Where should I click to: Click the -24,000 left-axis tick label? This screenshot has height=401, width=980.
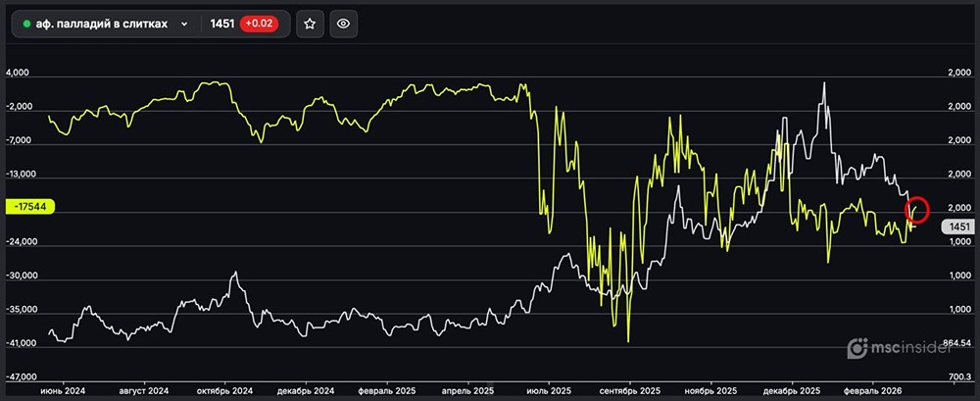20,242
